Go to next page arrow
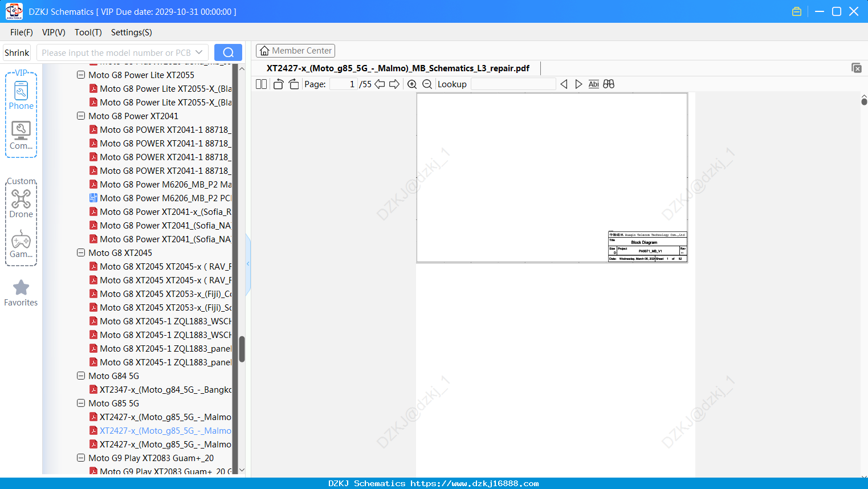Image resolution: width=868 pixels, height=489 pixels. click(x=394, y=84)
